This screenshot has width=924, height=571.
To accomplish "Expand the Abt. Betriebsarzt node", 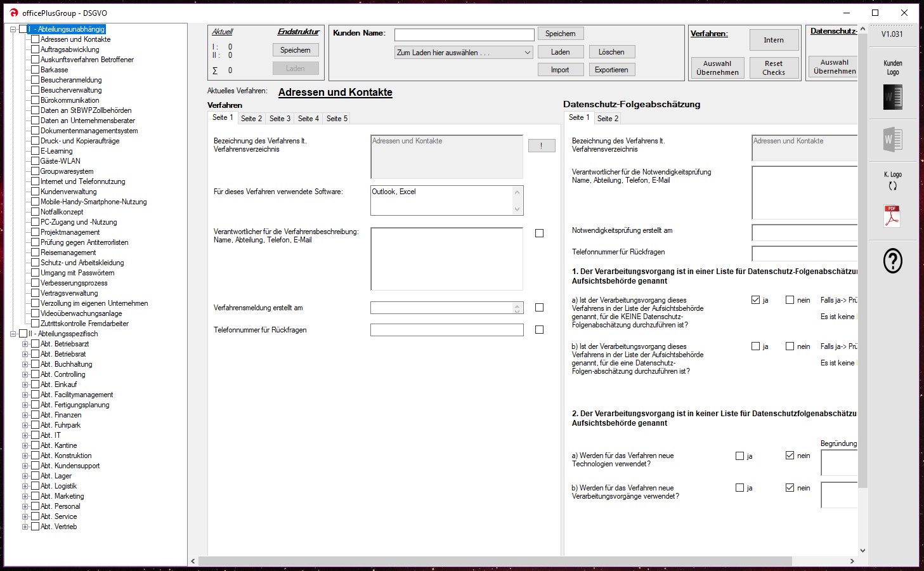I will 25,344.
